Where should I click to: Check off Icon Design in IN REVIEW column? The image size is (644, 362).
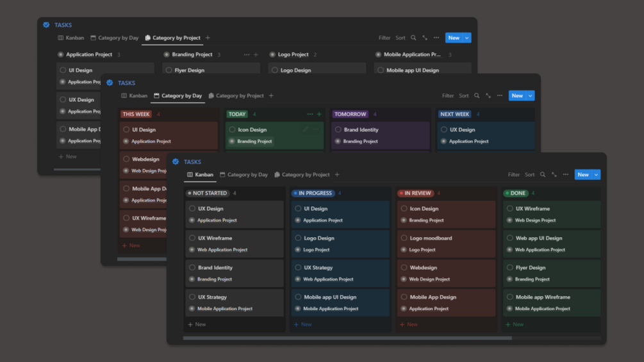pyautogui.click(x=404, y=208)
